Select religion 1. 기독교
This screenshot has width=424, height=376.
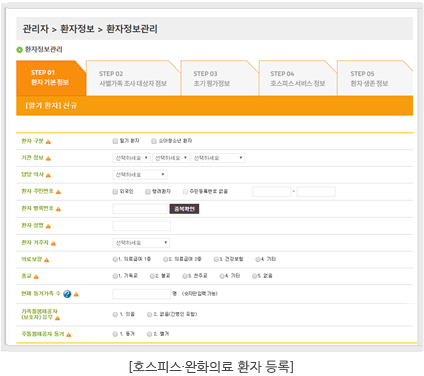[x=115, y=276]
